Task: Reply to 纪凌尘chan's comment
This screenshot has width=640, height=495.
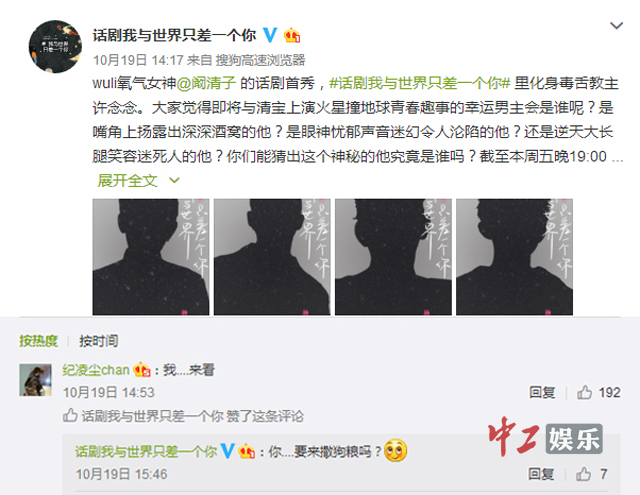Action: click(x=542, y=393)
